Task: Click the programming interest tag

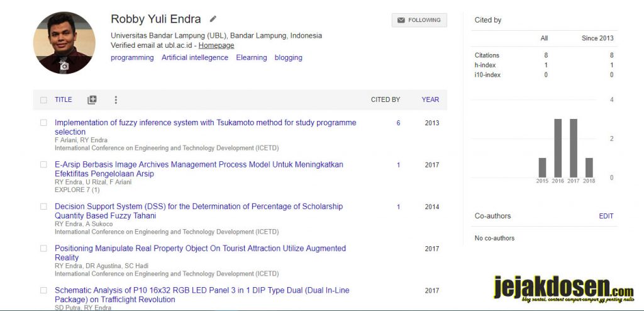Action: click(132, 57)
